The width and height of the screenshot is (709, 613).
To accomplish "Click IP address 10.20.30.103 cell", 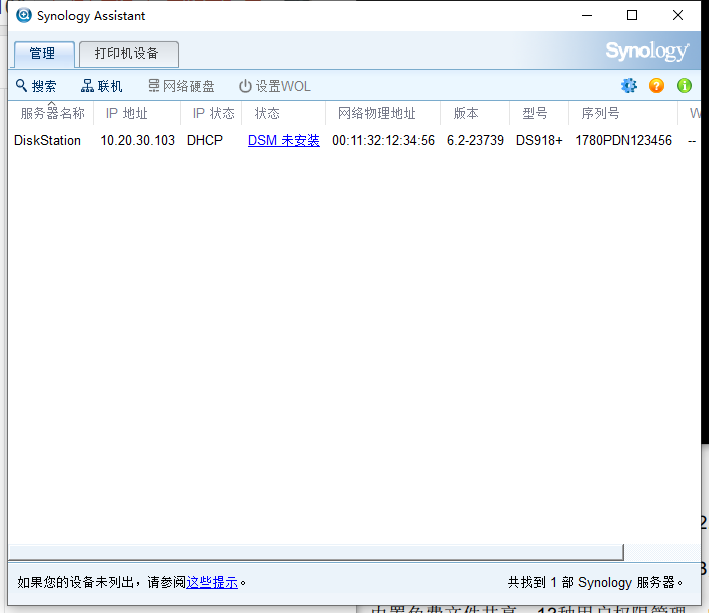I will pyautogui.click(x=137, y=141).
